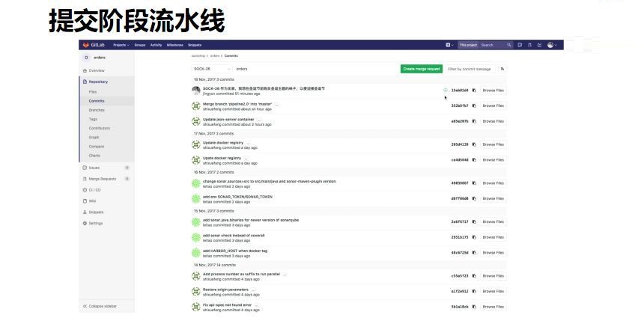Click the Create merge request button
The image size is (644, 324).
point(422,69)
